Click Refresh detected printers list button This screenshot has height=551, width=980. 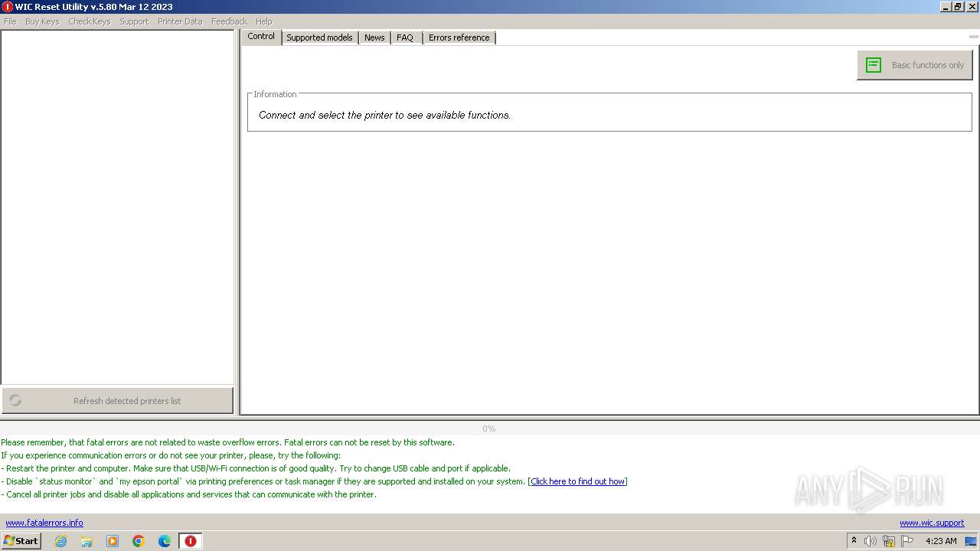tap(117, 400)
